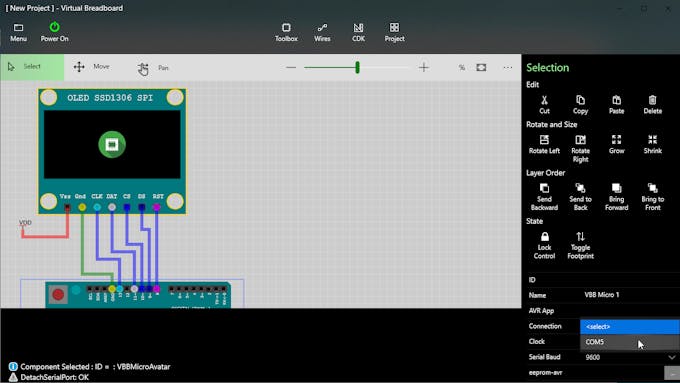The height and width of the screenshot is (383, 680).
Task: Expand the Serial Baud 9600 dropdown
Action: pyautogui.click(x=672, y=357)
